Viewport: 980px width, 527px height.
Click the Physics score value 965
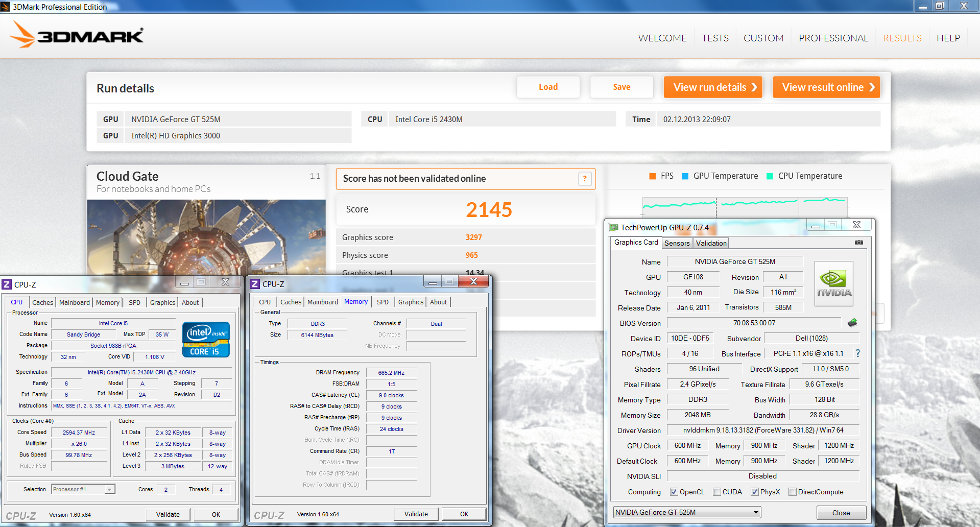tap(472, 255)
